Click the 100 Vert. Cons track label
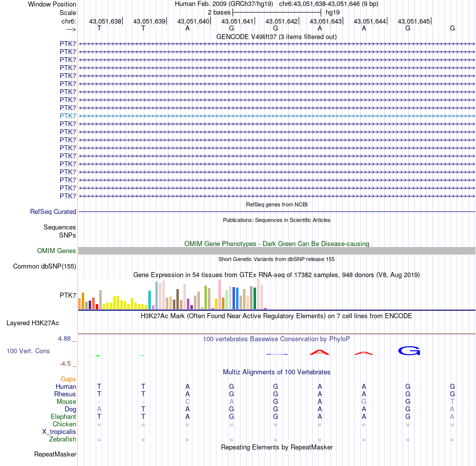This screenshot has width=476, height=466. tap(28, 351)
